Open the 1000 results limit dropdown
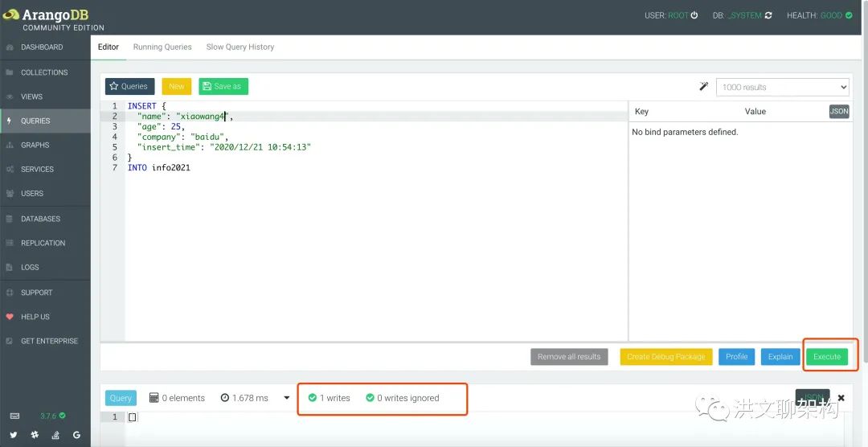This screenshot has height=447, width=868. pos(782,87)
